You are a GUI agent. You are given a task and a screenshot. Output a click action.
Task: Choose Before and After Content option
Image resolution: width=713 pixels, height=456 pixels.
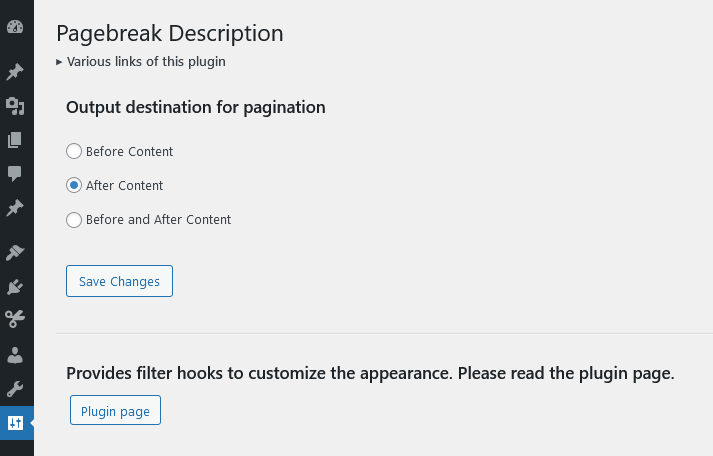coord(74,220)
